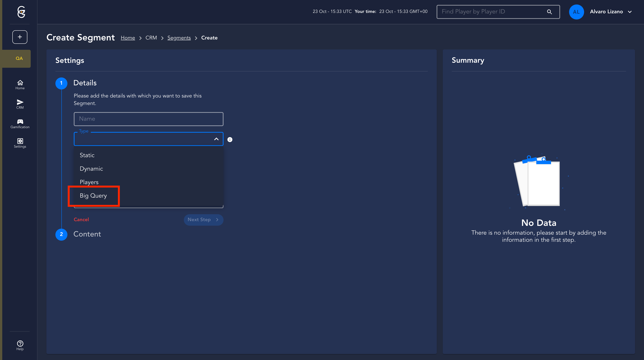Go to the Segments breadcrumb link
This screenshot has width=644, height=360.
179,38
